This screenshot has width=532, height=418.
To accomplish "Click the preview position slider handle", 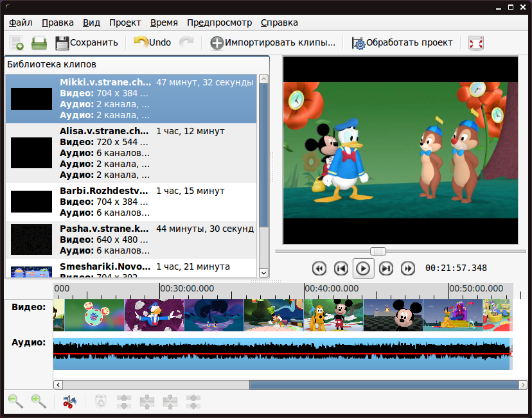I will (x=378, y=251).
